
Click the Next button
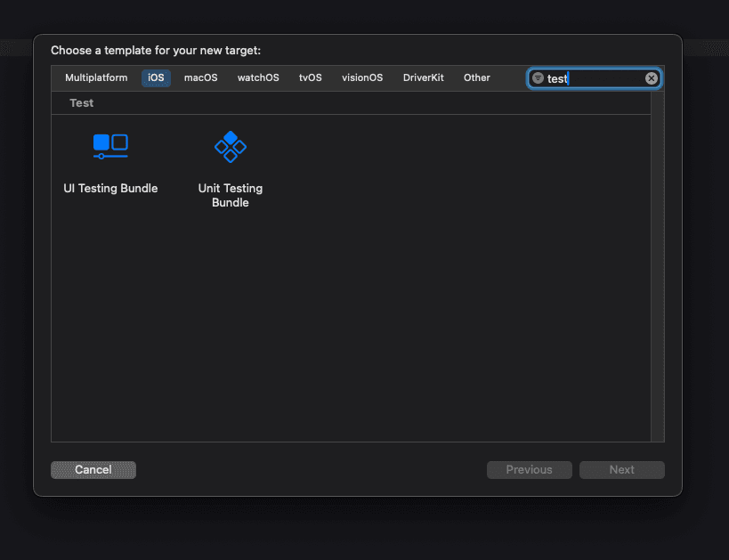621,469
